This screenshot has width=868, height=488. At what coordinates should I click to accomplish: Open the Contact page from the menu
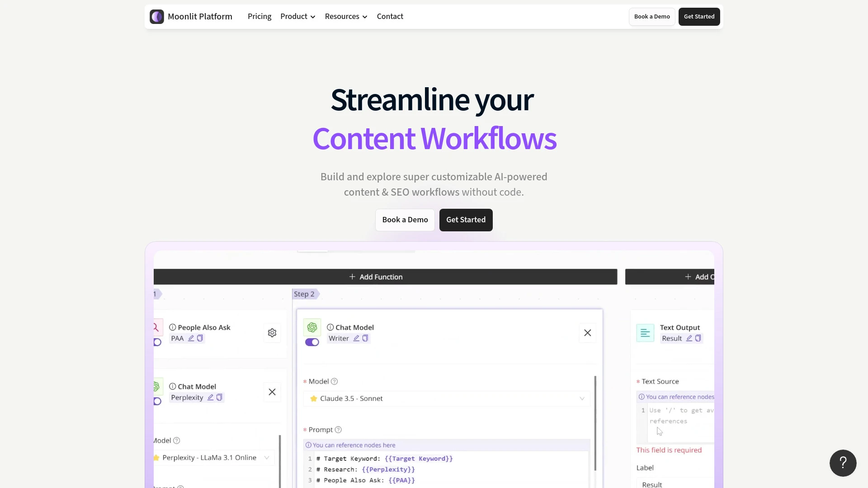click(x=390, y=16)
